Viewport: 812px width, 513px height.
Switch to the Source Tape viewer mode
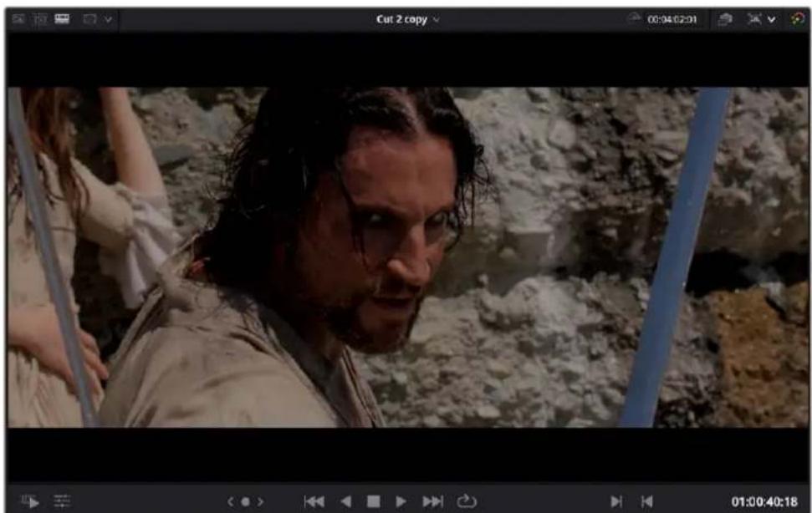point(40,19)
